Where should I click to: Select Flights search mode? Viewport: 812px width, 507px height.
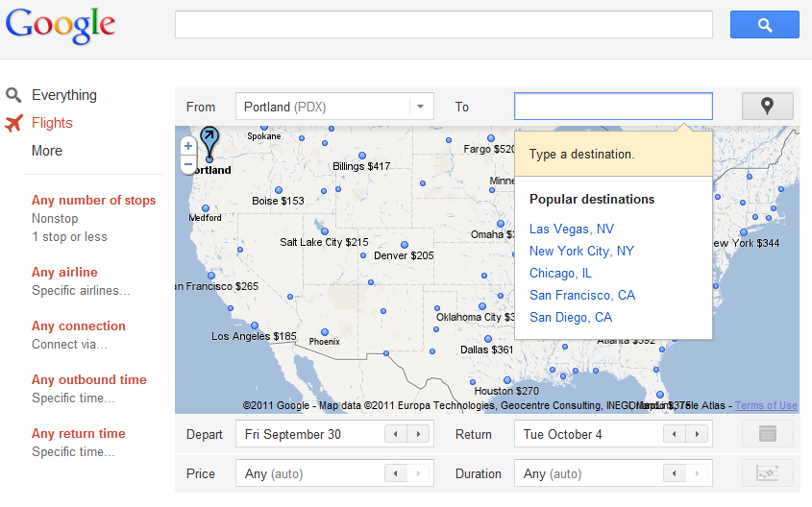point(52,123)
